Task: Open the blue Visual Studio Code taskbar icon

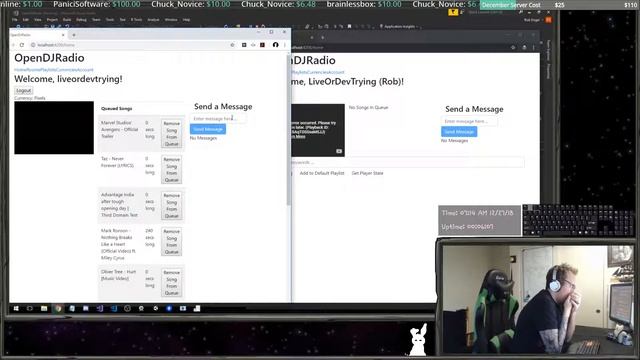Action: coord(113,309)
